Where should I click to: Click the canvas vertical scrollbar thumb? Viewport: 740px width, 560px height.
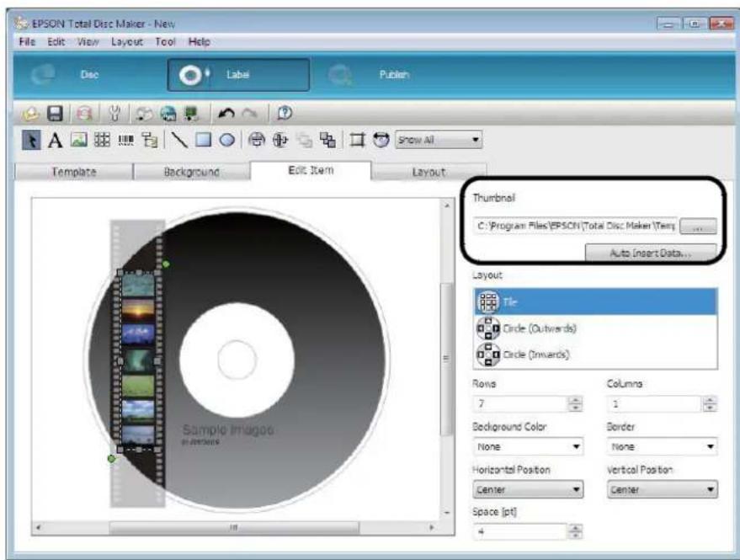point(446,359)
